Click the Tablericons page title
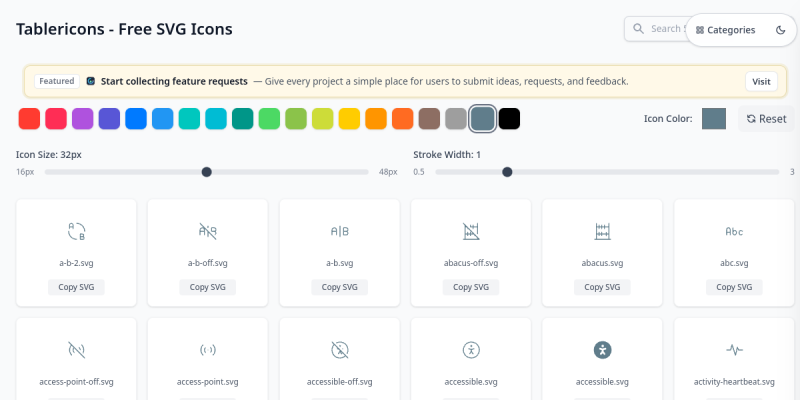The height and width of the screenshot is (400, 800). click(x=124, y=29)
